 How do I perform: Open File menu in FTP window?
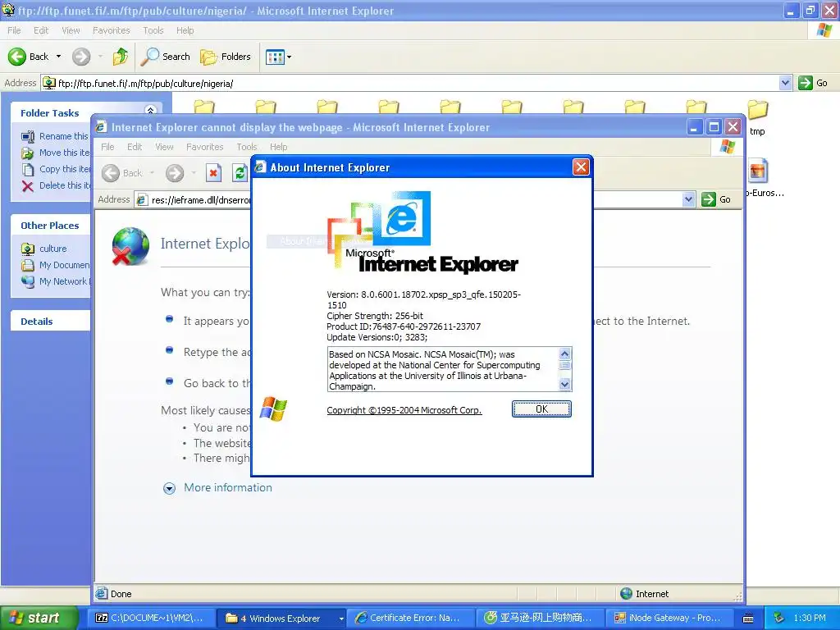(14, 30)
